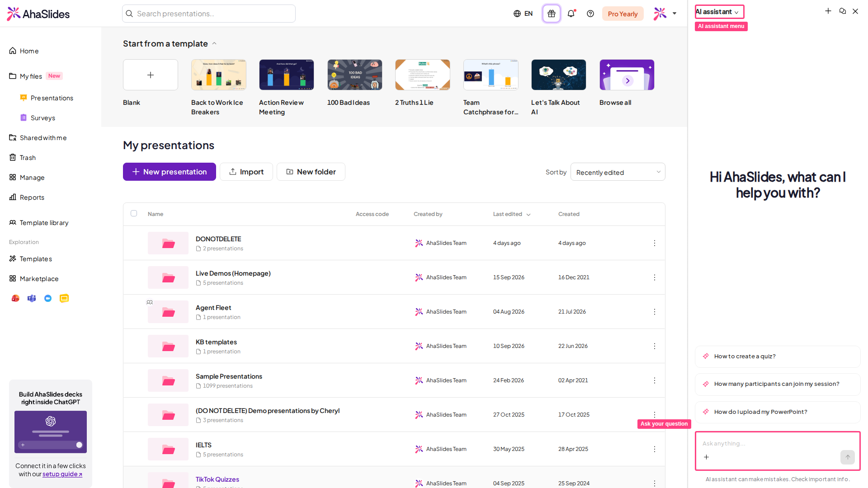
Task: Tick the select-all checkbox in table header
Action: point(134,213)
